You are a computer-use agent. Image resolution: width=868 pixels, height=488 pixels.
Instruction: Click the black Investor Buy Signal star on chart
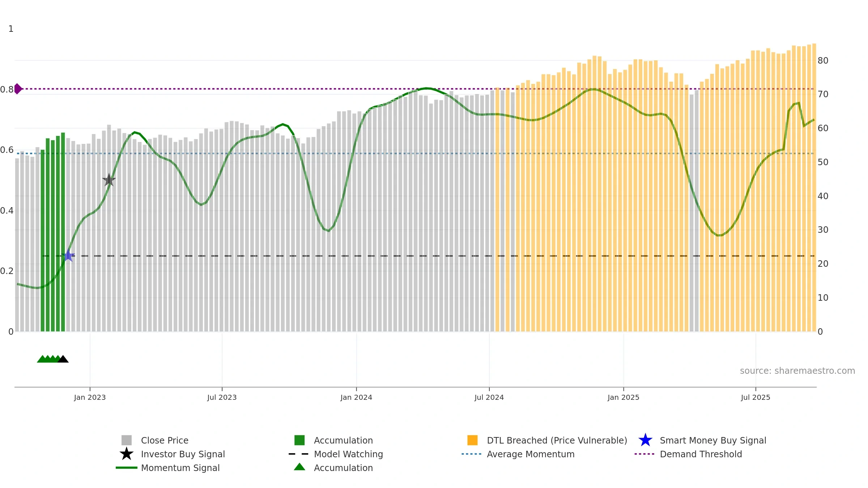pyautogui.click(x=109, y=180)
